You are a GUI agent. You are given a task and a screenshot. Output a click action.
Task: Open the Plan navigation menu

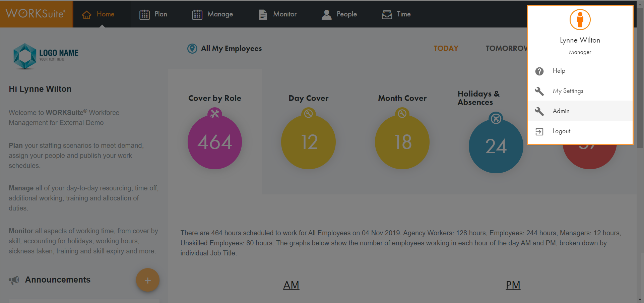[153, 14]
